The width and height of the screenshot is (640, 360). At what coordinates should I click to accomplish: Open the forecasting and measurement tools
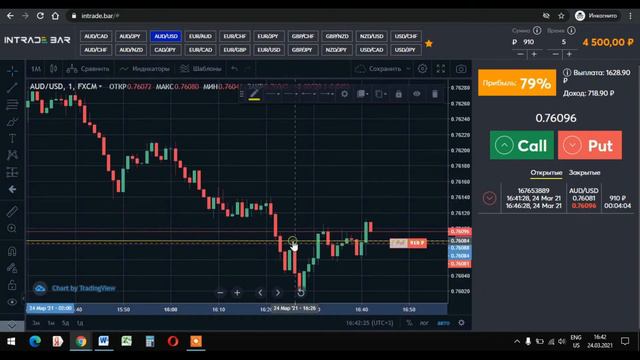pyautogui.click(x=12, y=172)
